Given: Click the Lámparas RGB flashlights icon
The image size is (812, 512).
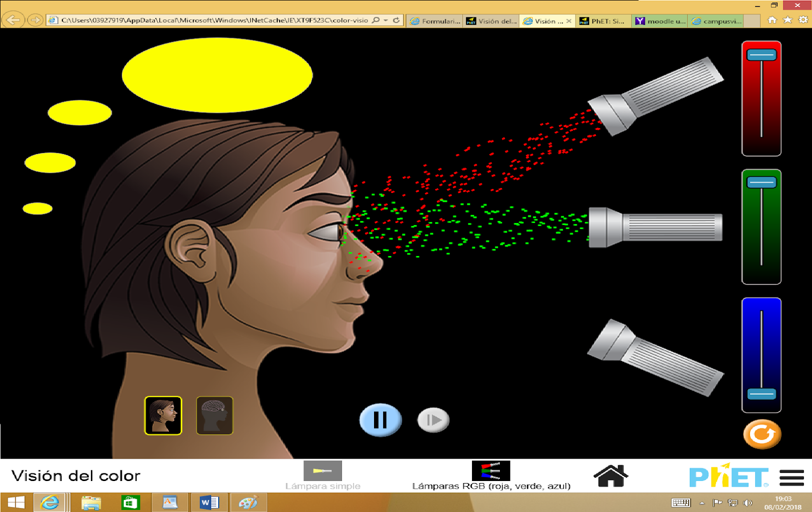Looking at the screenshot, I should tap(492, 471).
